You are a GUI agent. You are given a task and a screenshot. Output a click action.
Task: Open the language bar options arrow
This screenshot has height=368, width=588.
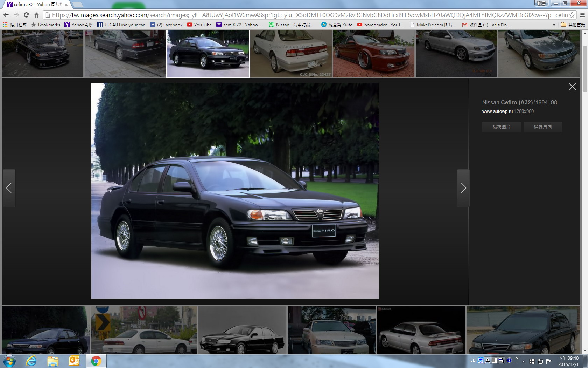point(517,362)
